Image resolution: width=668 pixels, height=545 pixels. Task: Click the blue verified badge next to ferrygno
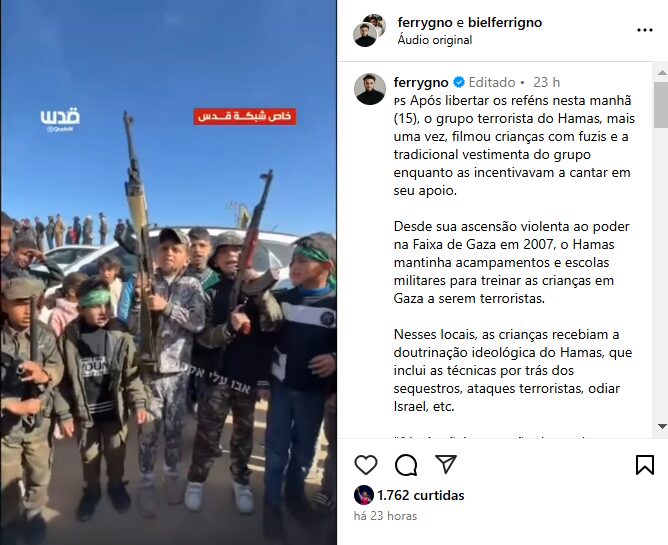tap(459, 82)
